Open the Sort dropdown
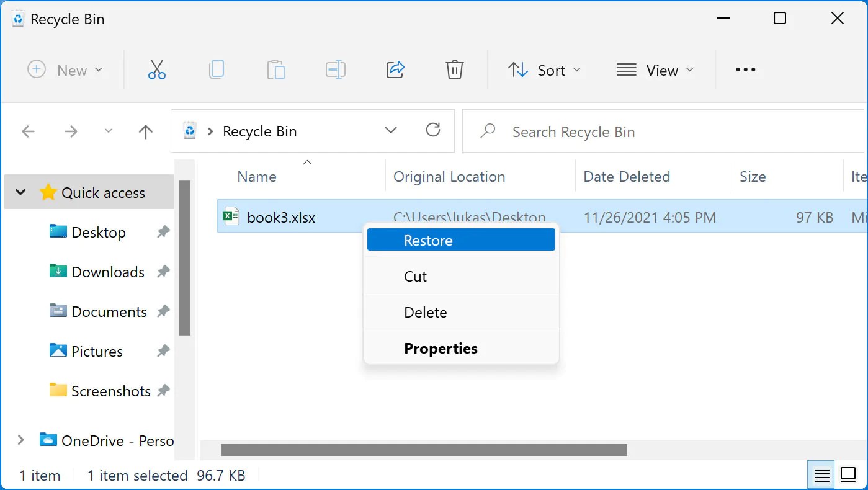The width and height of the screenshot is (868, 490). [x=545, y=69]
